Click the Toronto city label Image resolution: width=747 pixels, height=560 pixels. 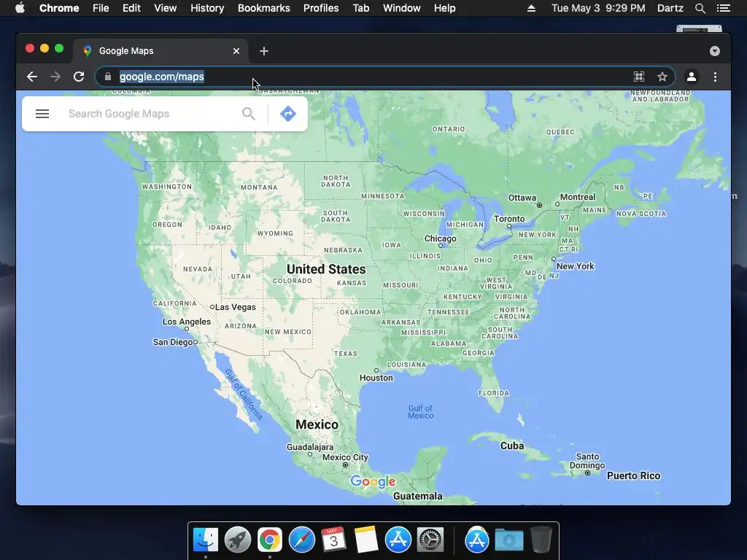(x=508, y=219)
